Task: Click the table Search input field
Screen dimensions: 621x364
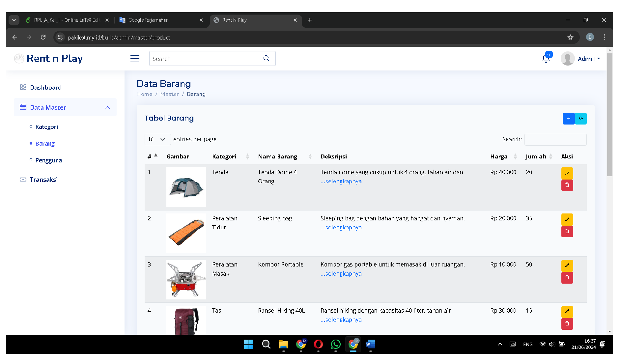Action: coord(555,139)
